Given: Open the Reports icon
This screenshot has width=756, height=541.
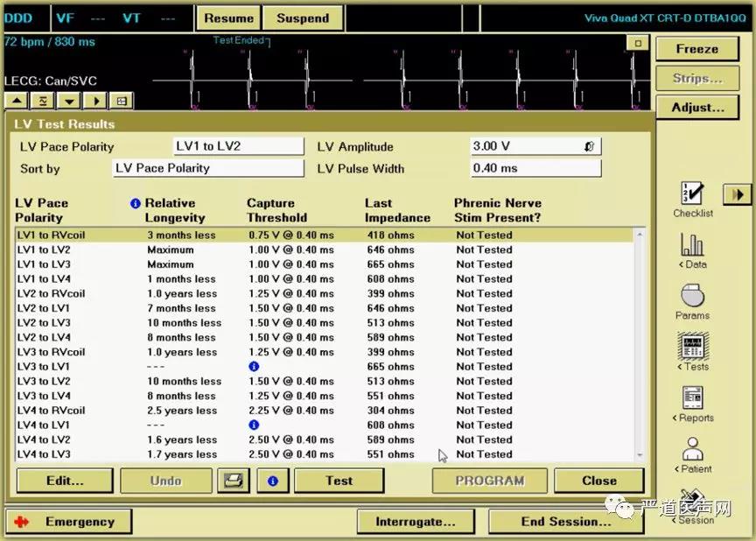Looking at the screenshot, I should tap(693, 404).
